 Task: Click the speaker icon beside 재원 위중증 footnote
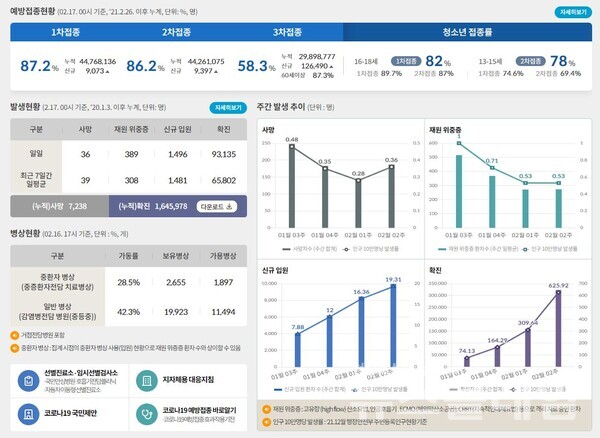[265, 409]
